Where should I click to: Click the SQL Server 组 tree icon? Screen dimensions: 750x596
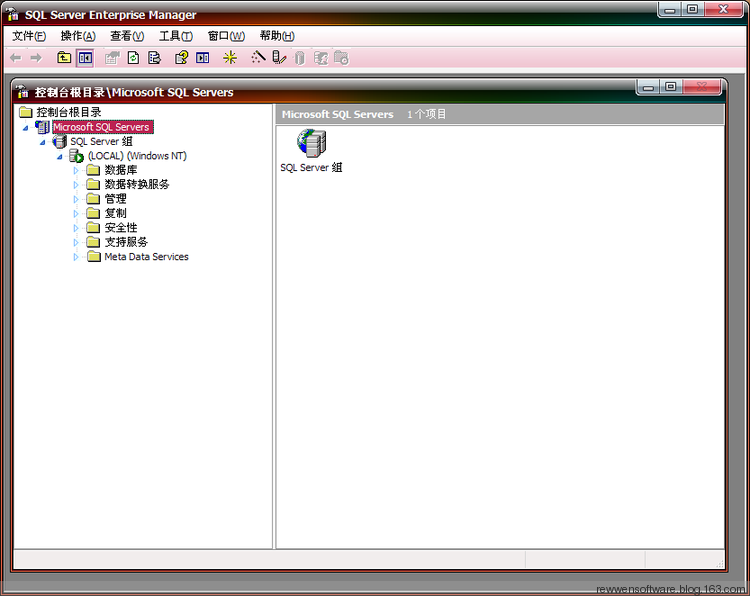pyautogui.click(x=59, y=142)
